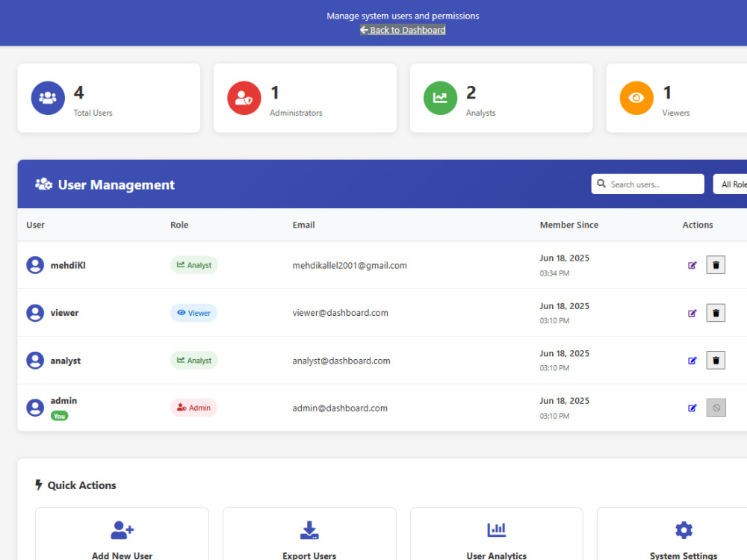Click the Role column header
The width and height of the screenshot is (747, 560).
click(x=179, y=225)
